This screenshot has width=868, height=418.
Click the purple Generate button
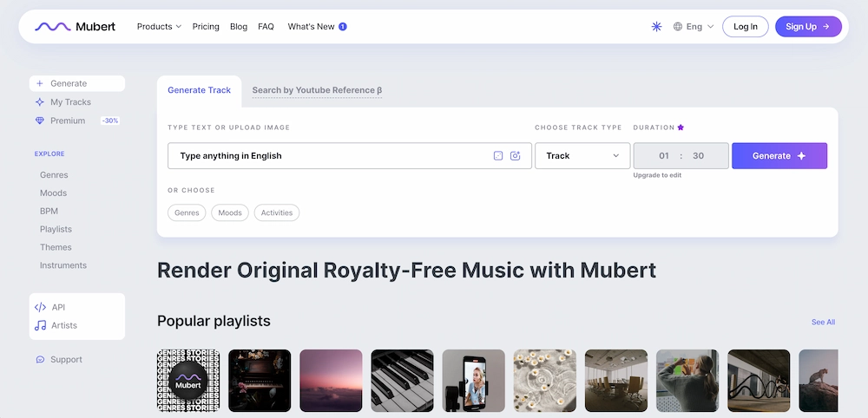pos(779,156)
